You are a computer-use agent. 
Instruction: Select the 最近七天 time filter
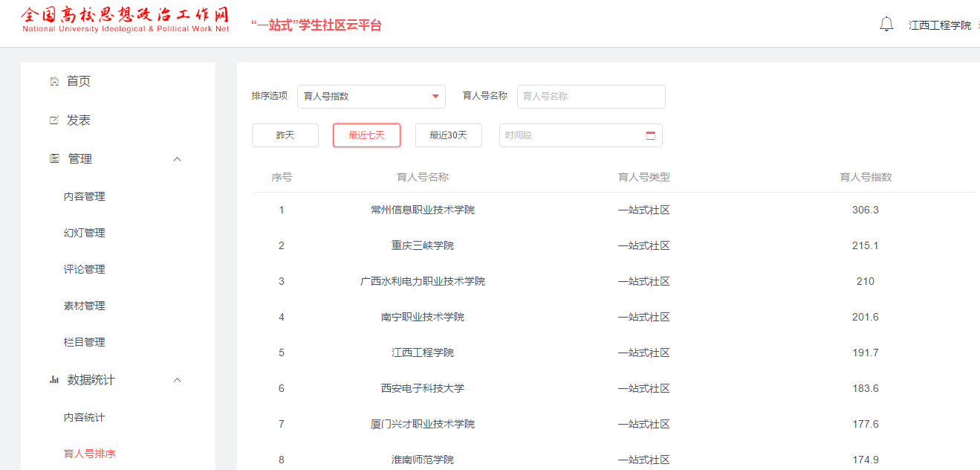[x=366, y=135]
